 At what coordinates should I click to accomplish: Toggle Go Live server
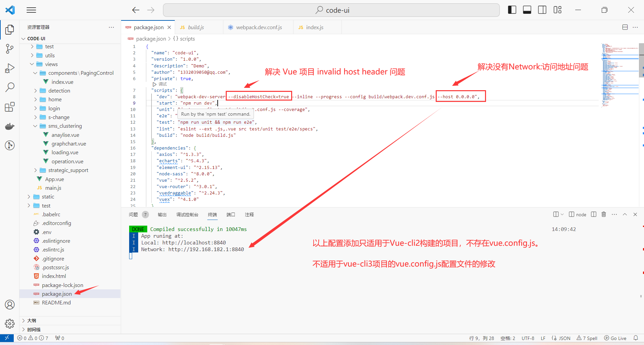tap(615, 338)
